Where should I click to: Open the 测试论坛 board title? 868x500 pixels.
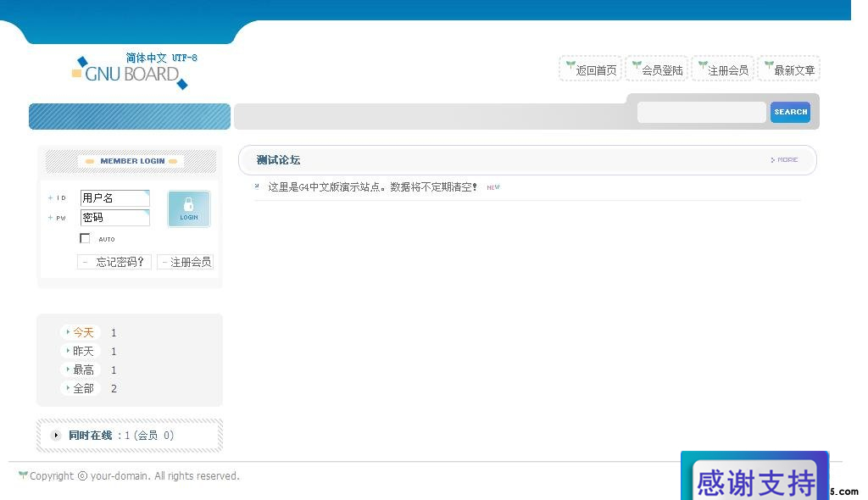(x=278, y=160)
